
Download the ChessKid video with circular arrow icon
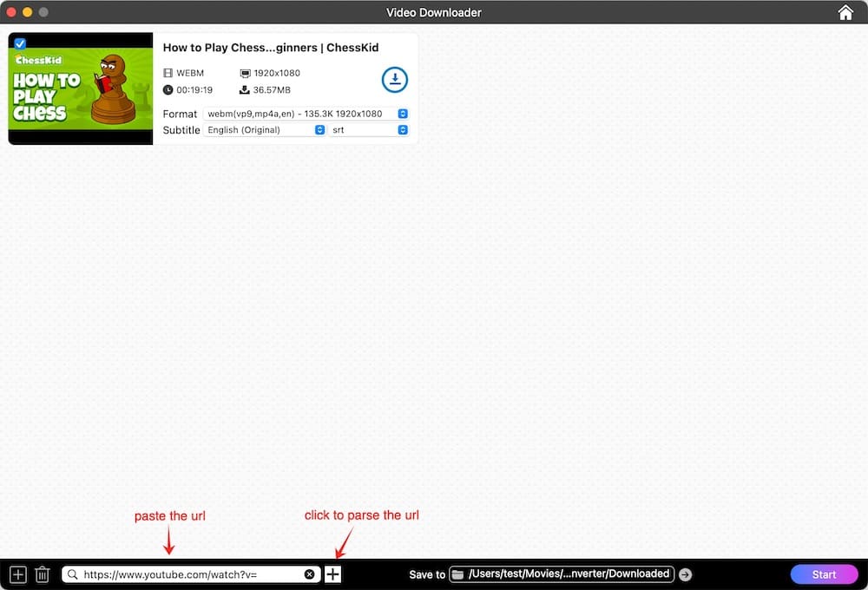click(395, 80)
